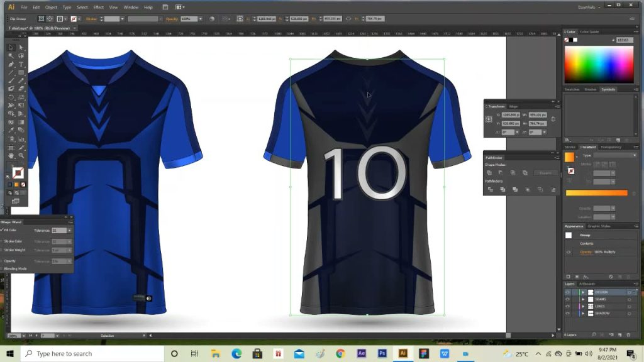Enable the Stroke Color checkbox
This screenshot has height=362, width=644.
[x=2, y=241]
